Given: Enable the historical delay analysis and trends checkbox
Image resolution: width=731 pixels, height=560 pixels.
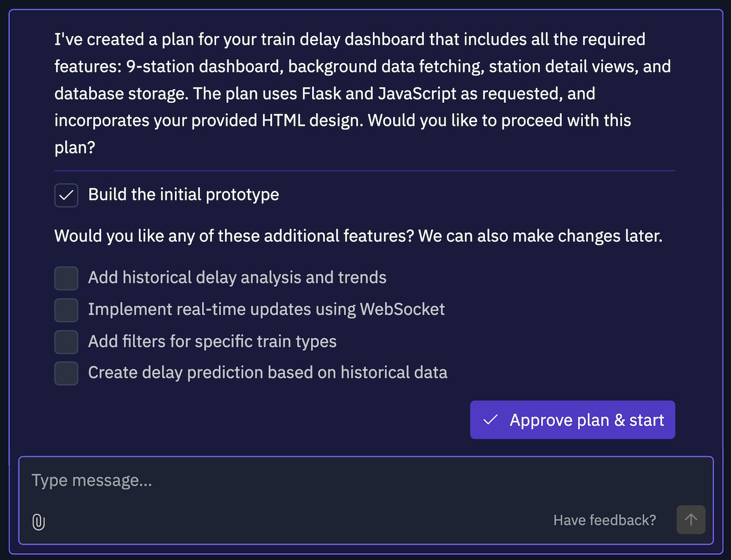Looking at the screenshot, I should point(66,278).
